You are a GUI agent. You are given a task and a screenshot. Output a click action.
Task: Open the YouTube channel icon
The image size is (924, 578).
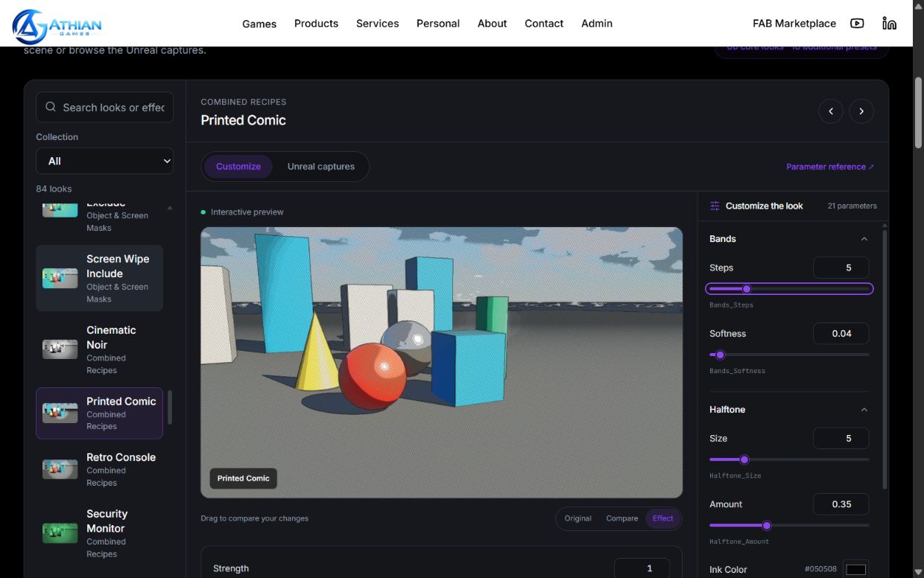point(857,23)
